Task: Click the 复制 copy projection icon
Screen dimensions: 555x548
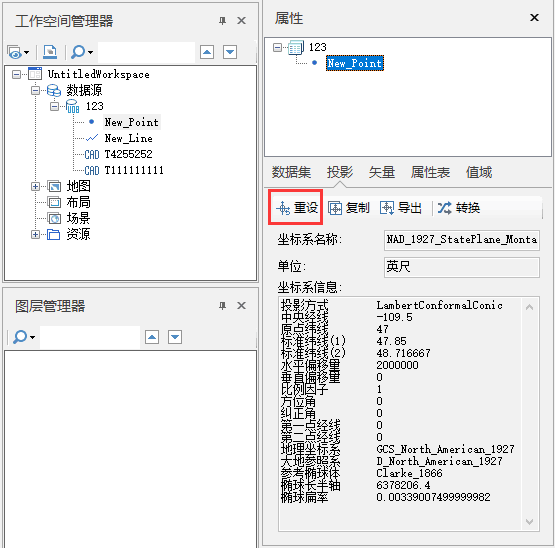Action: coord(335,208)
